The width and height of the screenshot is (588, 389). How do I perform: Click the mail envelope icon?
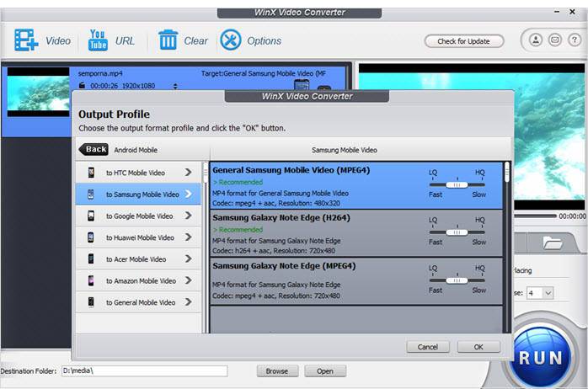pyautogui.click(x=555, y=40)
